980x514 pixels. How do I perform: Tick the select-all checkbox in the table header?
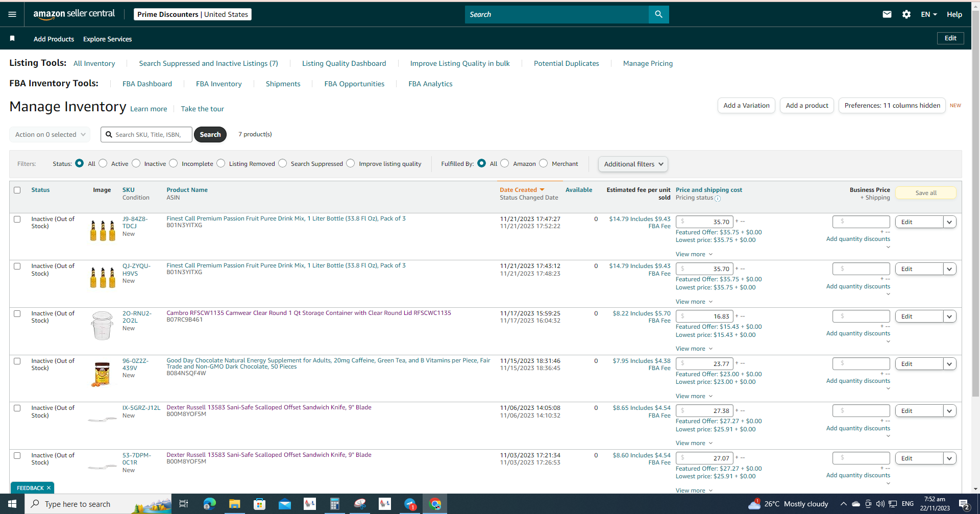(17, 190)
